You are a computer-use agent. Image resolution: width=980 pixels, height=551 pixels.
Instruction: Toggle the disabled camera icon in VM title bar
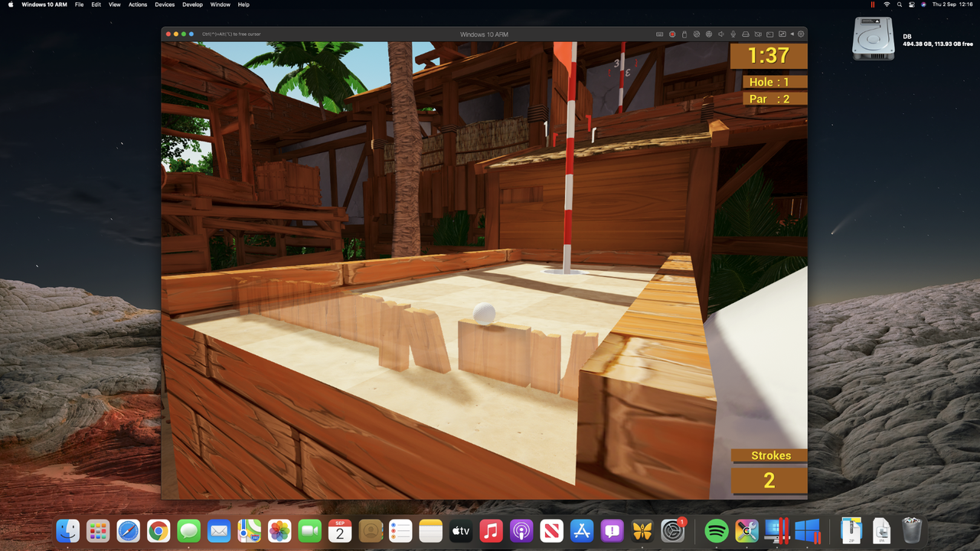click(758, 34)
